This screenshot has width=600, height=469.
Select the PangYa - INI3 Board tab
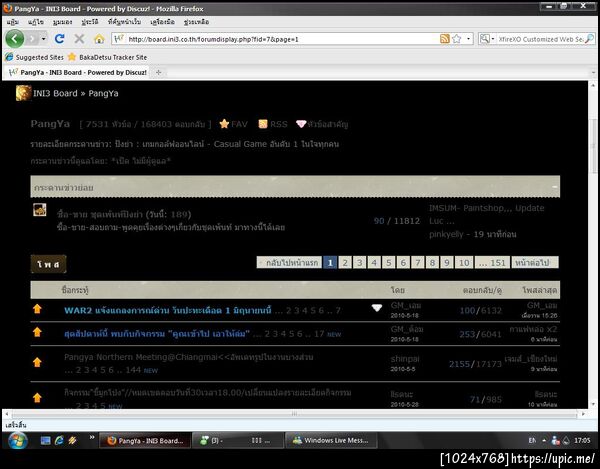(x=77, y=72)
